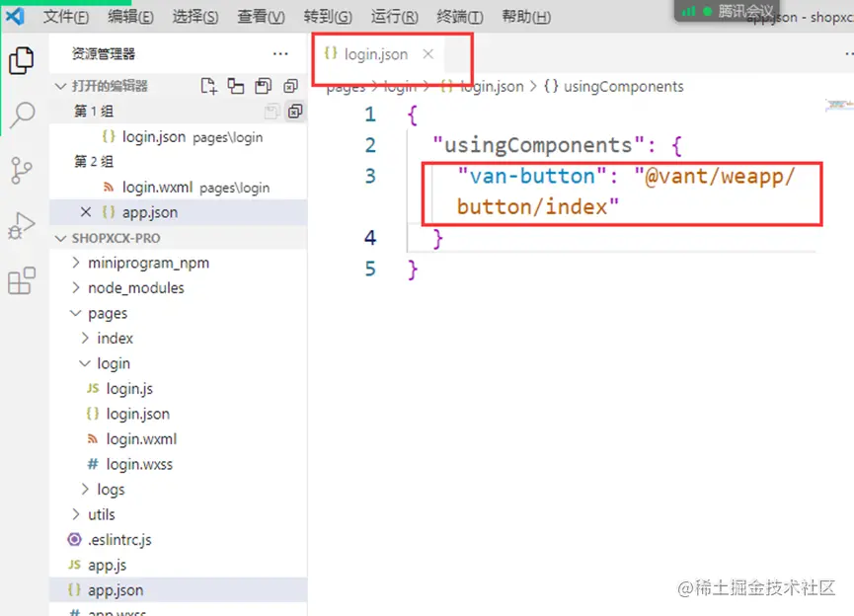Click the "usingComponents" key on line 2
Screen dimensions: 854x616
pos(539,145)
